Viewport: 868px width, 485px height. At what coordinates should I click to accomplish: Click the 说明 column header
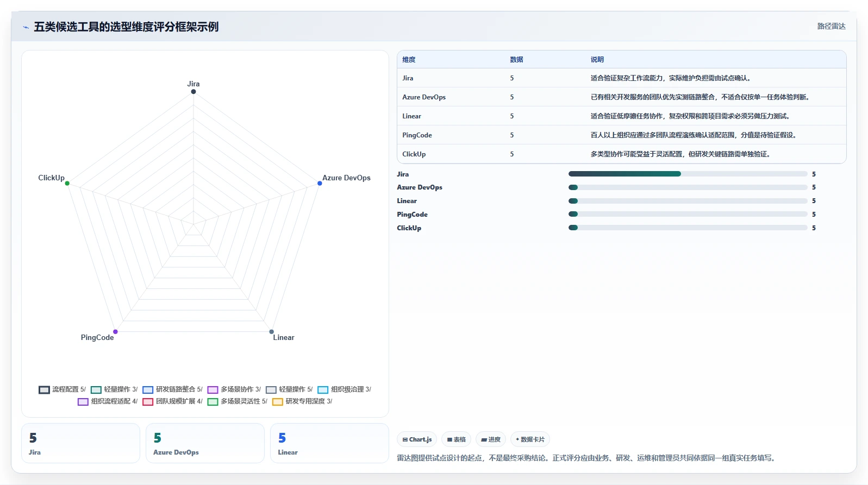(x=597, y=60)
